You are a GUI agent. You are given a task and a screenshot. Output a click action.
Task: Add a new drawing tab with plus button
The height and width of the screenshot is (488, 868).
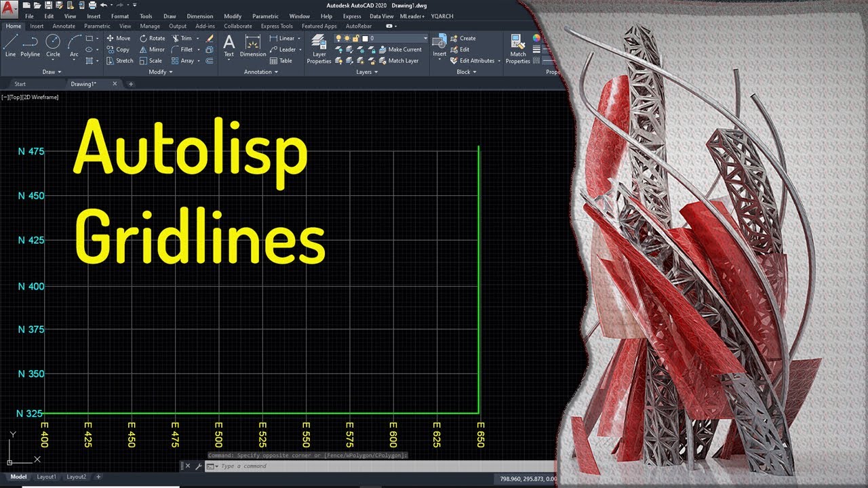(131, 84)
